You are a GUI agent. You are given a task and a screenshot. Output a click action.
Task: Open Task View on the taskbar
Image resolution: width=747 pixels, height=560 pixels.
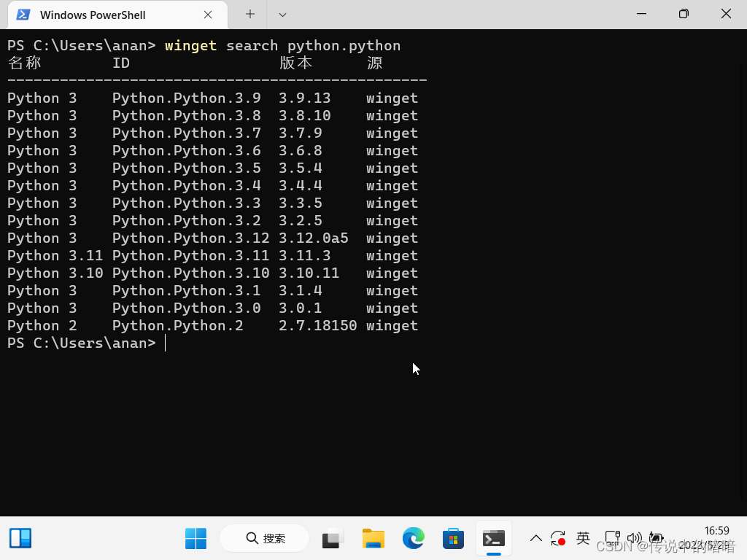coord(333,539)
